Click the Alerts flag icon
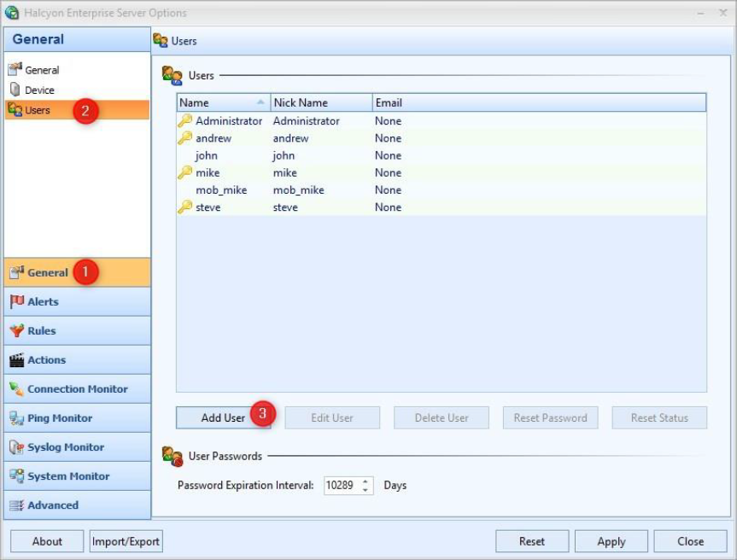Viewport: 737px width, 560px height. point(16,301)
